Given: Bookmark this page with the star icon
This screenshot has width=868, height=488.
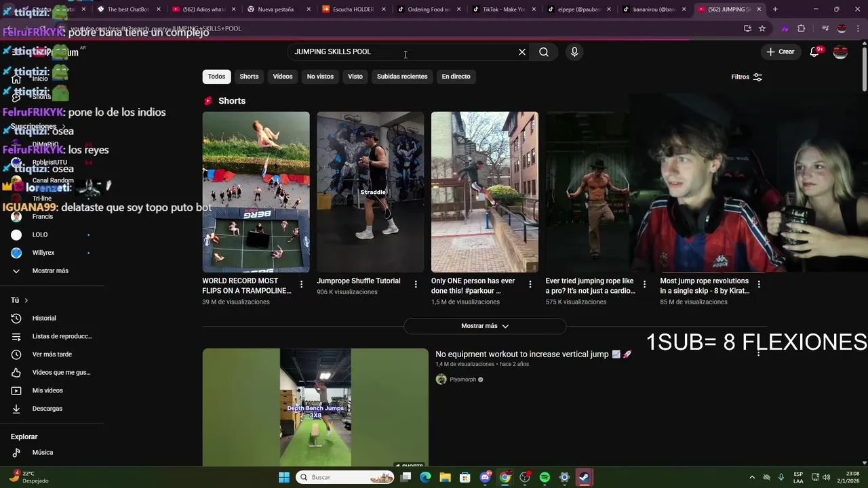Looking at the screenshot, I should (762, 28).
